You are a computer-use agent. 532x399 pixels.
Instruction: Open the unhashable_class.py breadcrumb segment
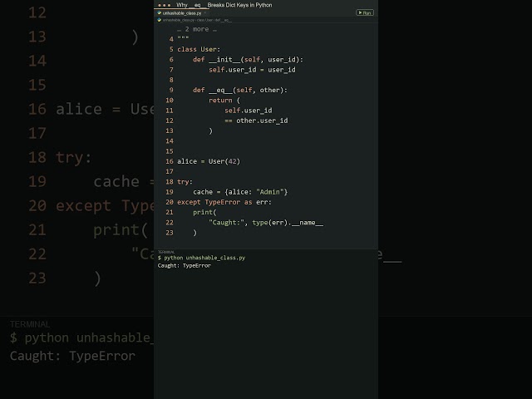178,20
